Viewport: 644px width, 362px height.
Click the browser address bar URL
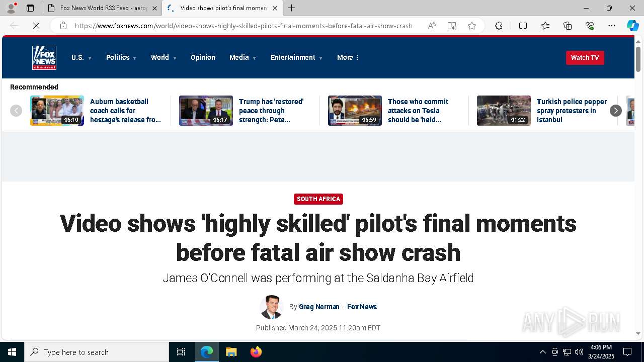[x=244, y=26]
